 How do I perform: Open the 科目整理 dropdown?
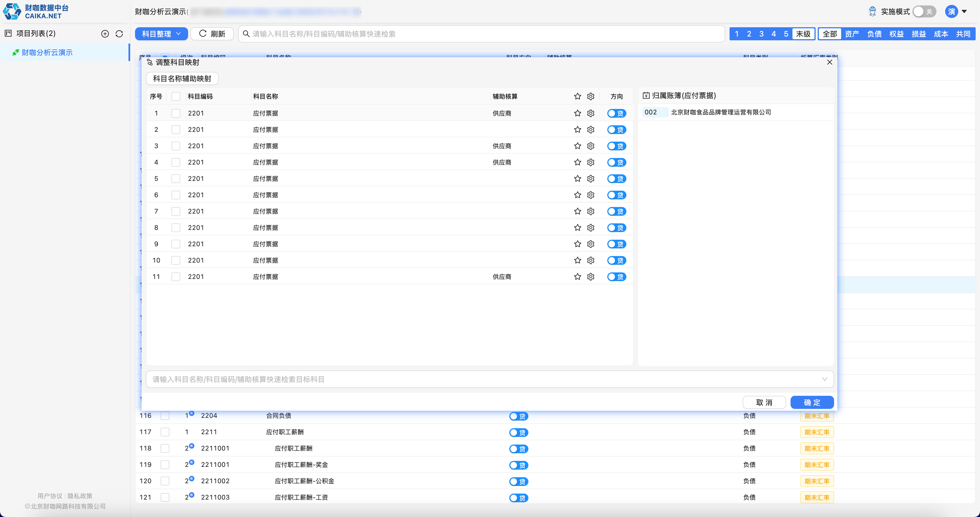click(161, 34)
